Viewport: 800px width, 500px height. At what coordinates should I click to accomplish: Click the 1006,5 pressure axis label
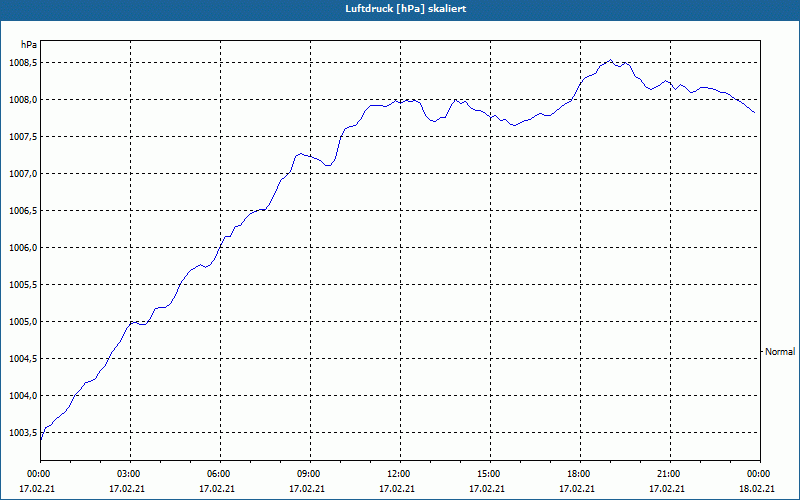pyautogui.click(x=22, y=211)
